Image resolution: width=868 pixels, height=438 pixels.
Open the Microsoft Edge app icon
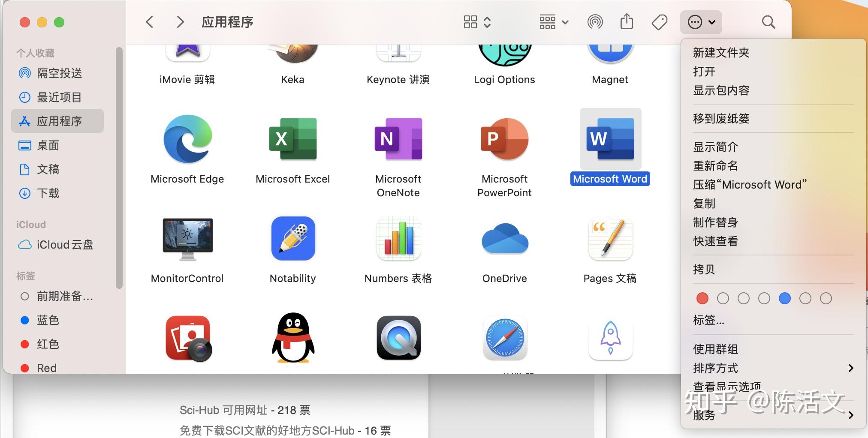point(187,139)
